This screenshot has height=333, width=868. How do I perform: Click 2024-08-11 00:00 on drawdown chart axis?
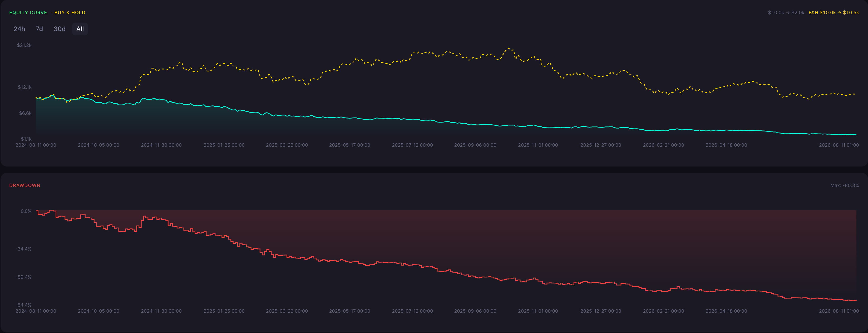pyautogui.click(x=36, y=311)
